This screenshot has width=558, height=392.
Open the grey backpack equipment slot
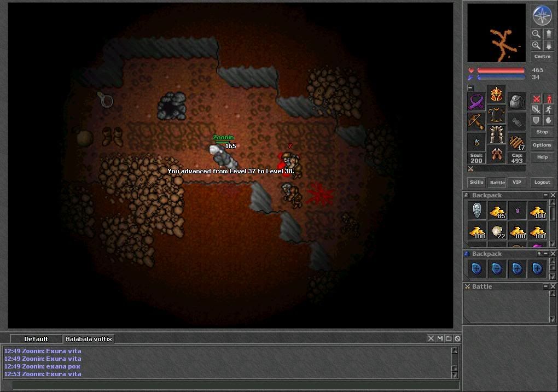coord(516,102)
